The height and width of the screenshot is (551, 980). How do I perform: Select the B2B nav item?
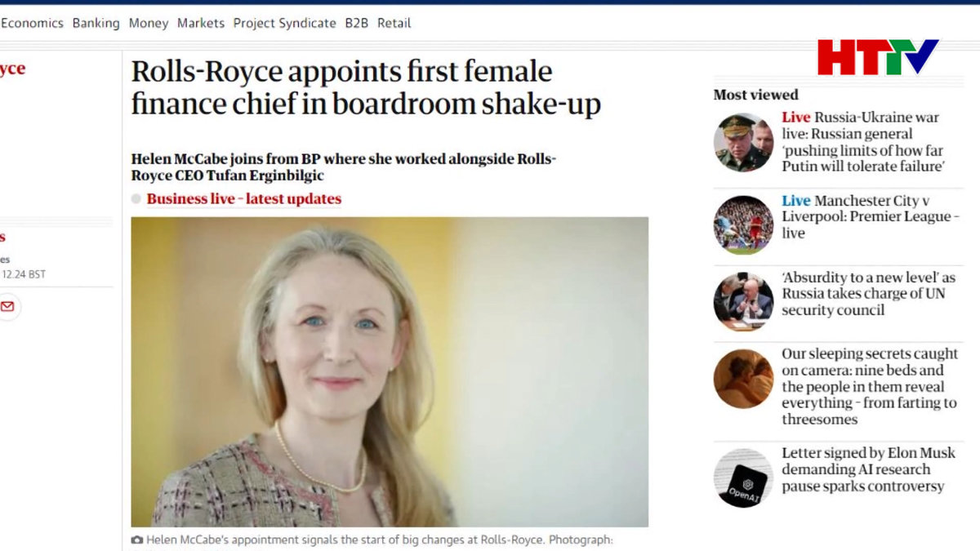[x=356, y=23]
